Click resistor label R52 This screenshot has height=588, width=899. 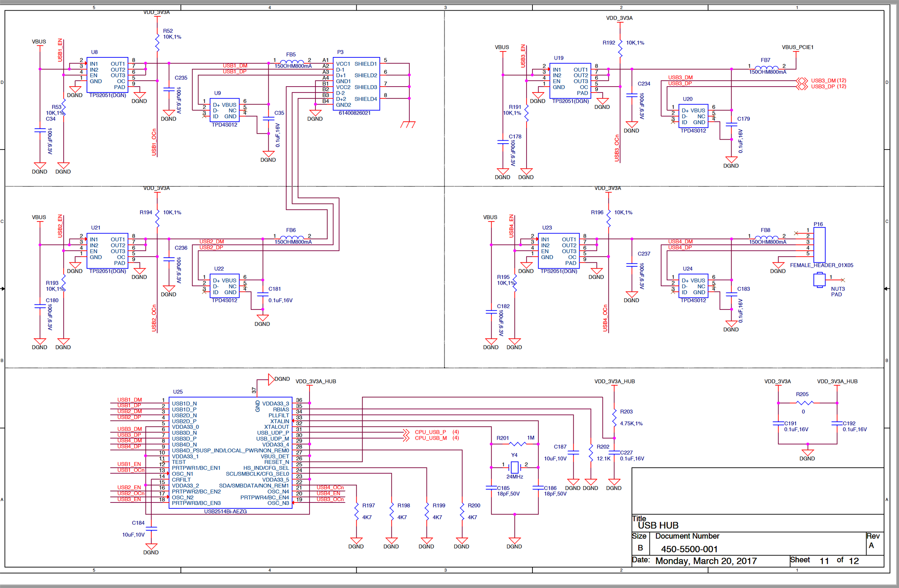(168, 31)
